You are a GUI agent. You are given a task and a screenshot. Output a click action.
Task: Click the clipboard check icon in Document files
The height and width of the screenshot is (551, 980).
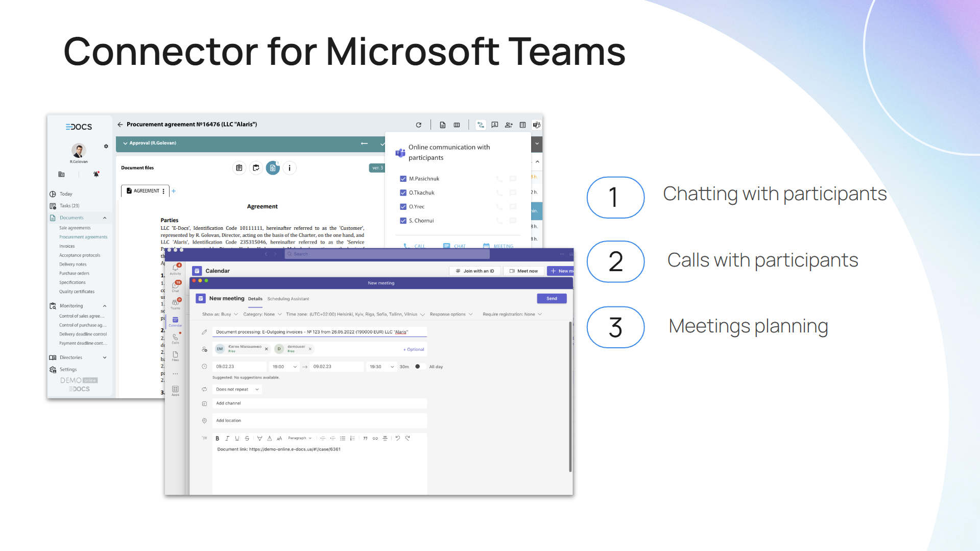(x=256, y=168)
